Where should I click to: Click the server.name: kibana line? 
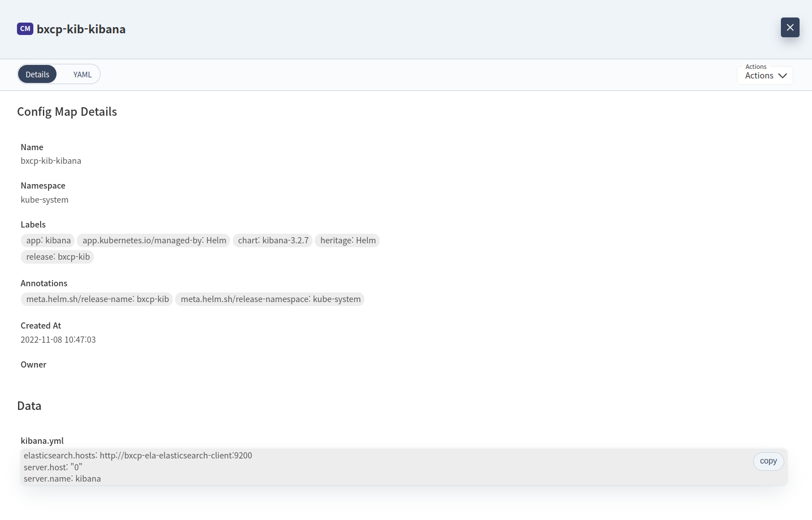point(62,479)
